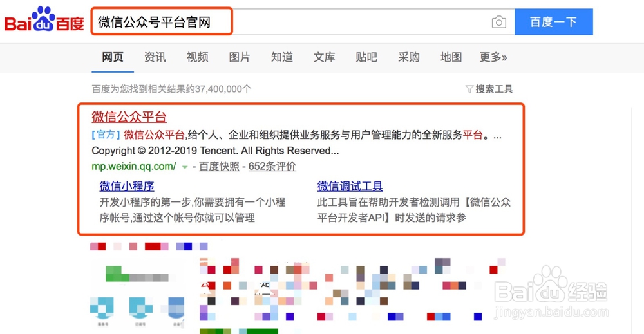Open the 百度快照 link

pyautogui.click(x=219, y=166)
